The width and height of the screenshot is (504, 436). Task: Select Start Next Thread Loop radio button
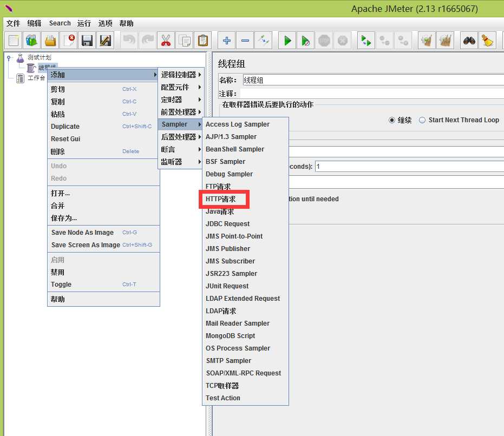pyautogui.click(x=422, y=120)
